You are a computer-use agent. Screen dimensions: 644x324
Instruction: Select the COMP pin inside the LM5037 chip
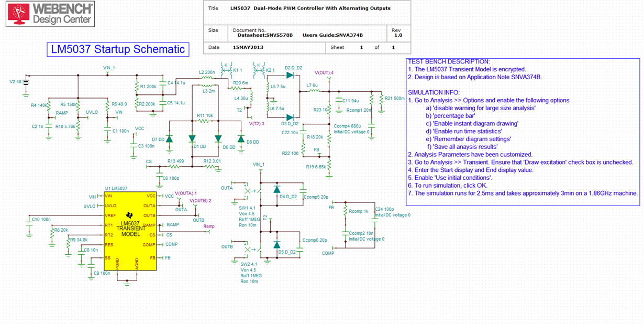pyautogui.click(x=150, y=245)
